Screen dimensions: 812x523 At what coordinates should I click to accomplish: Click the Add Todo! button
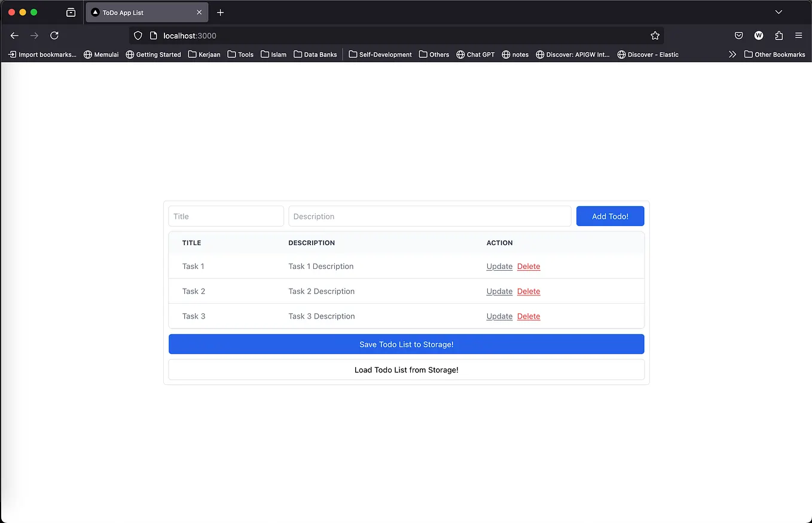tap(610, 216)
